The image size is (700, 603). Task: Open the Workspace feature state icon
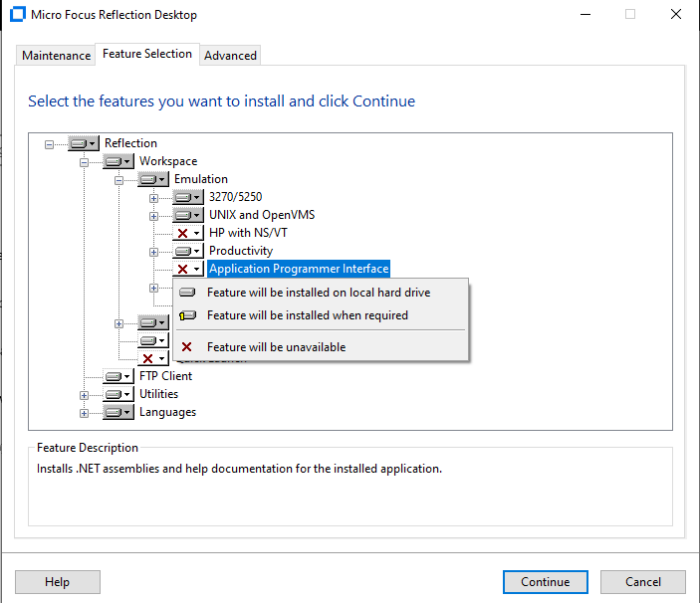(117, 161)
